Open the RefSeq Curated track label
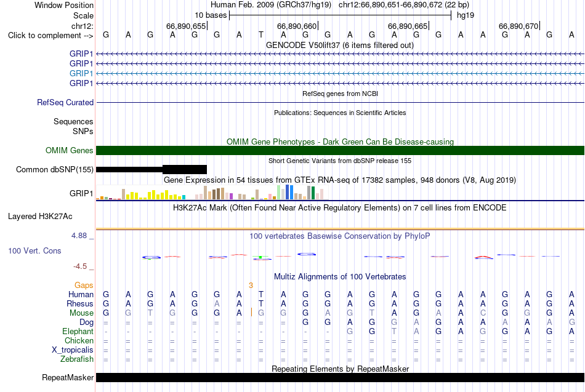Image resolution: width=585 pixels, height=392 pixels. [65, 102]
